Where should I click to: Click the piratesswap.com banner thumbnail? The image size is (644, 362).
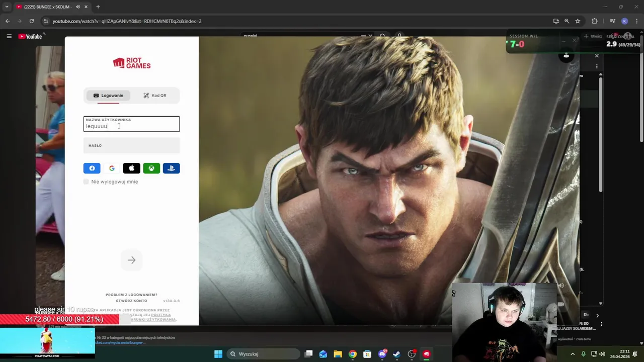click(x=47, y=343)
